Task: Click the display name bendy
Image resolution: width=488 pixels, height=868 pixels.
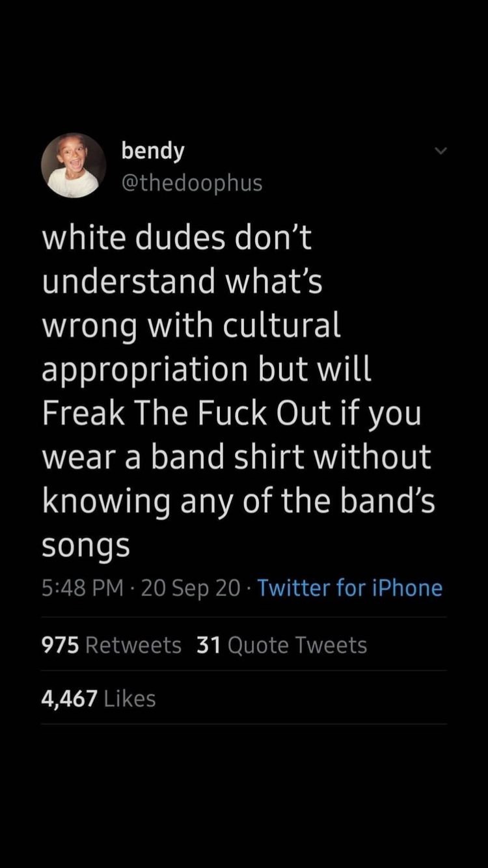Action: point(153,150)
